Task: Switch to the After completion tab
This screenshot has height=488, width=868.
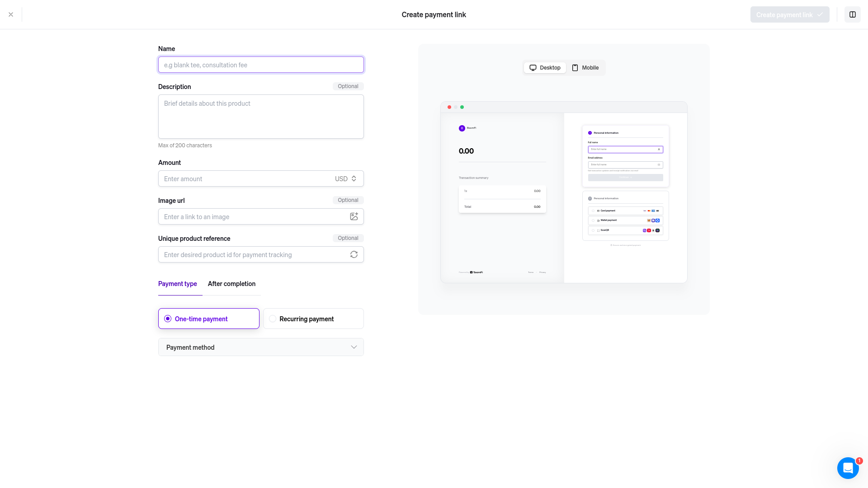Action: tap(231, 284)
